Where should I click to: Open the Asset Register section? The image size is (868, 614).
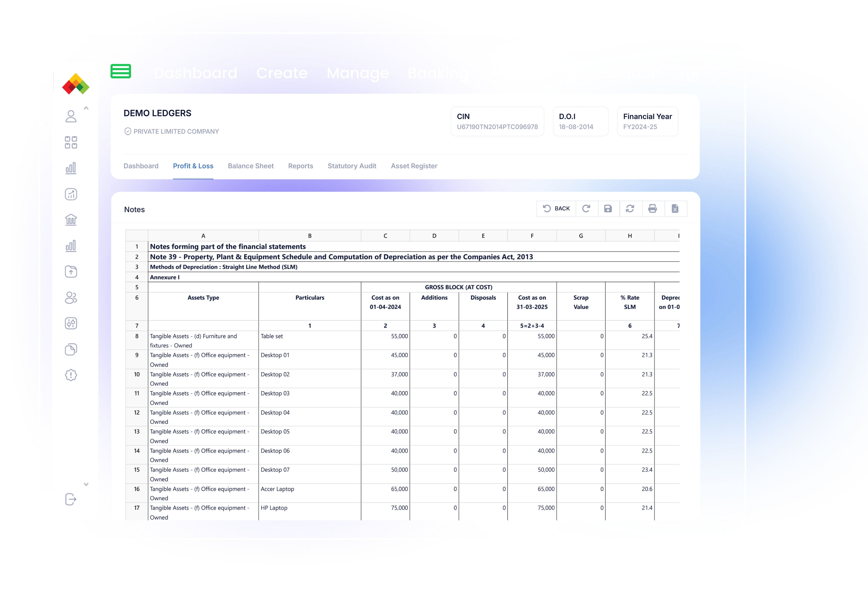(414, 166)
